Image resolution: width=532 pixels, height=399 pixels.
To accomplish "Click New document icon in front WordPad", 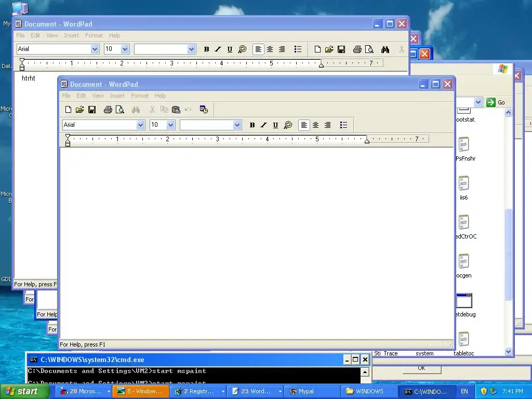I will 68,110.
